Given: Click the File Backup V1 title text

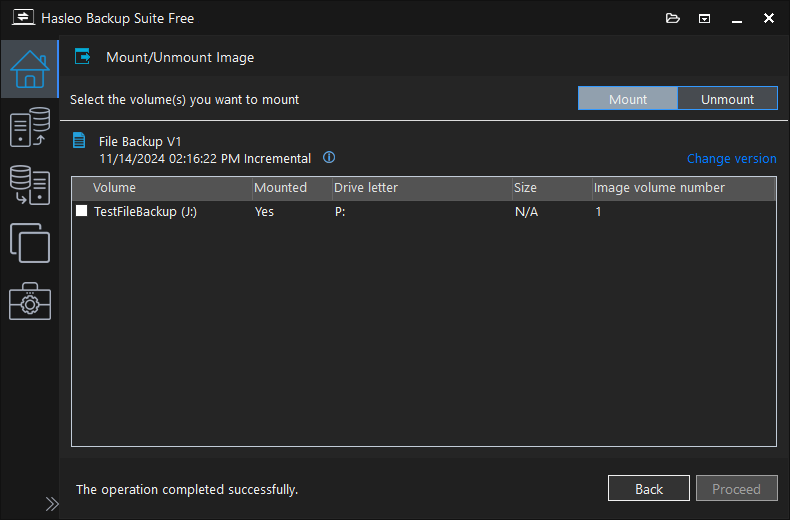Looking at the screenshot, I should tap(140, 142).
